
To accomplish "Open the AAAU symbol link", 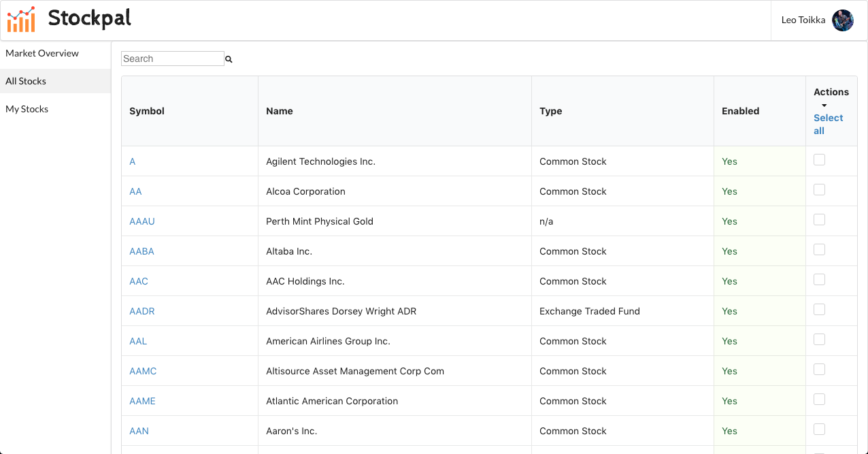I will (x=142, y=221).
